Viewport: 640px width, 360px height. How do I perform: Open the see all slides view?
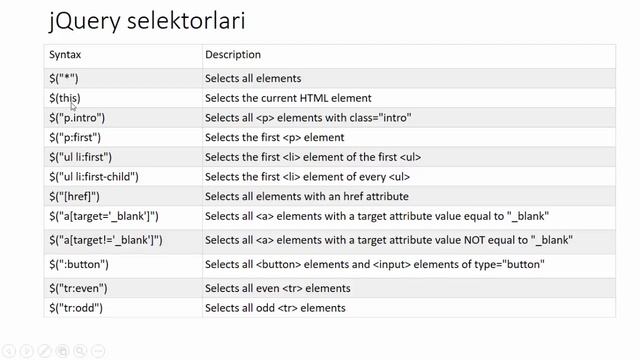[x=62, y=351]
